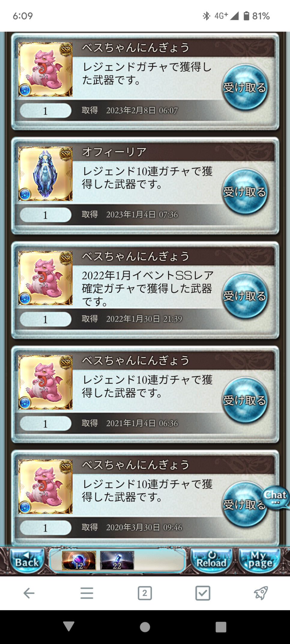This screenshot has height=644, width=290.
Task: Claim the オフィーリア weapon with 受け取る
Action: click(x=245, y=191)
